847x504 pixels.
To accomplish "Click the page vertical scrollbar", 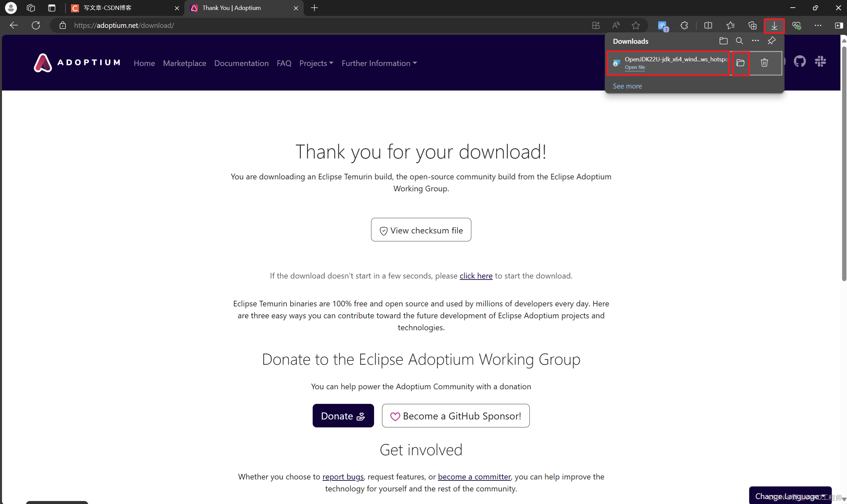I will tap(844, 163).
